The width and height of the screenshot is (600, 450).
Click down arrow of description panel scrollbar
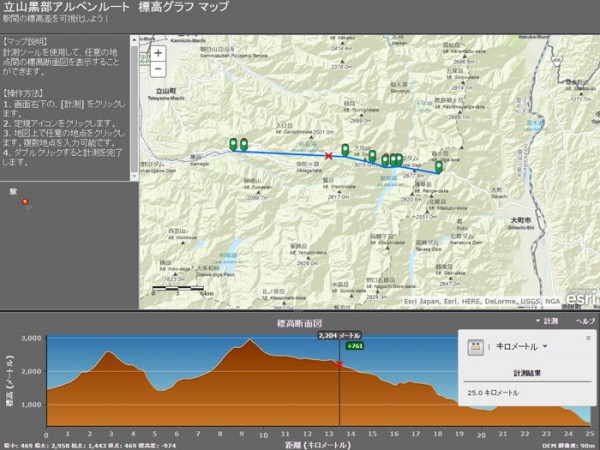pyautogui.click(x=134, y=176)
